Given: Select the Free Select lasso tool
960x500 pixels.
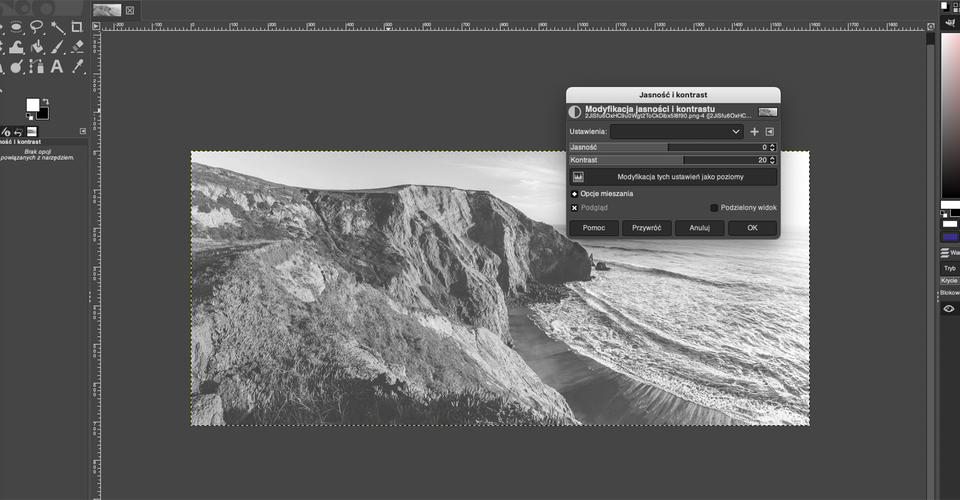Looking at the screenshot, I should [37, 27].
